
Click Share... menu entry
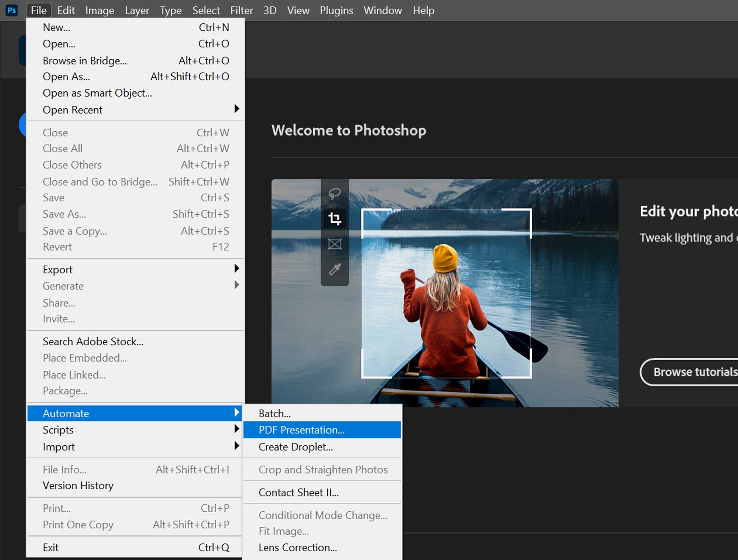coord(135,303)
